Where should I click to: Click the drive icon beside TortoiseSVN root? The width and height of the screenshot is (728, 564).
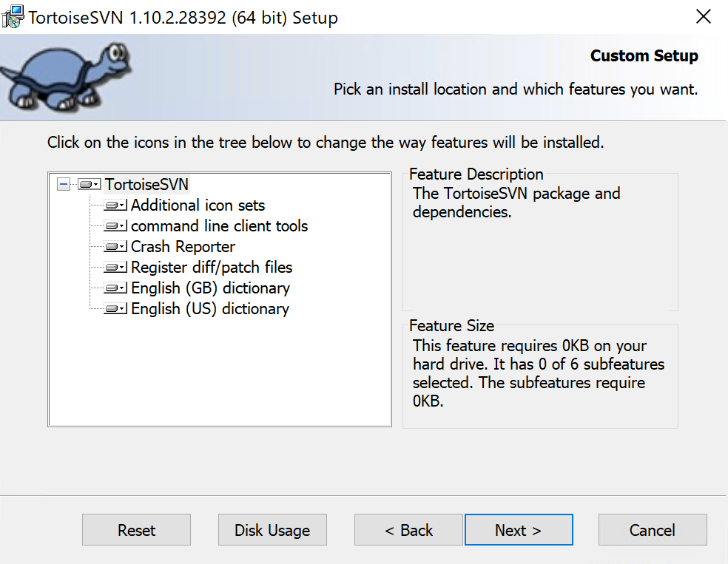pyautogui.click(x=90, y=184)
